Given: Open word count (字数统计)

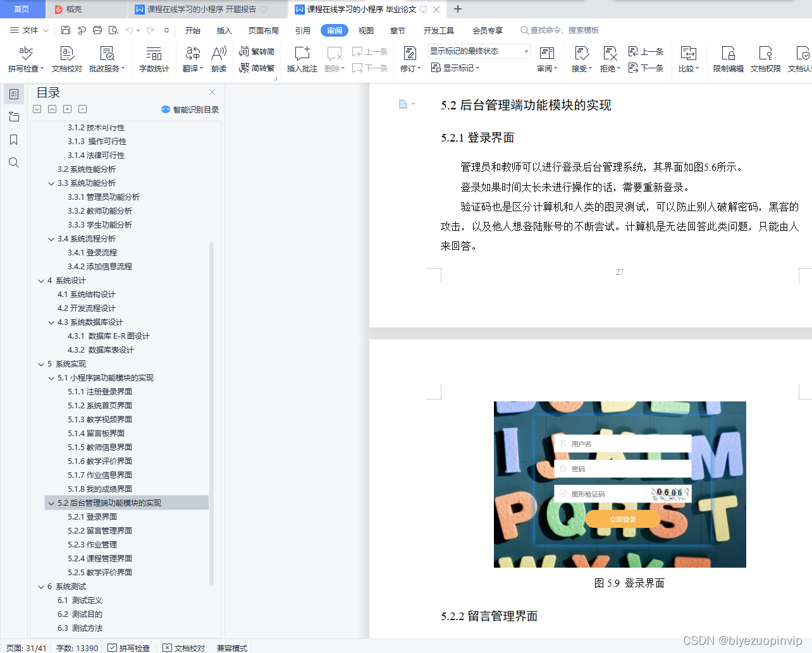Looking at the screenshot, I should click(154, 59).
